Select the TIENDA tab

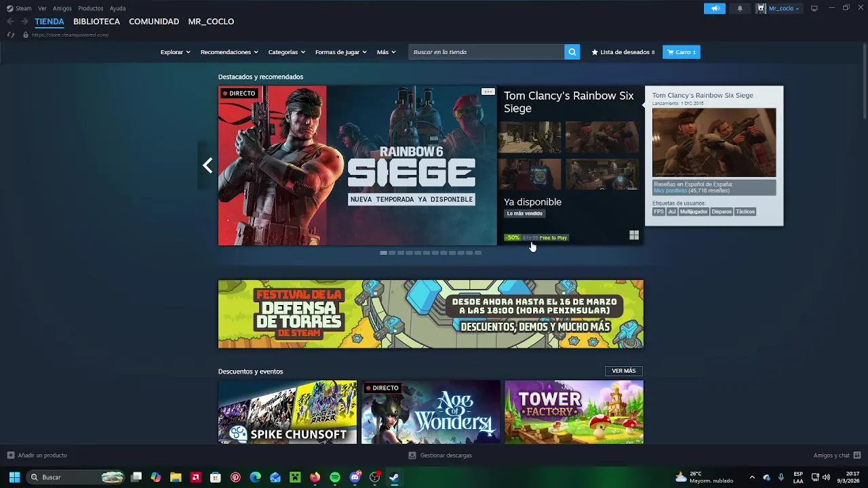coord(50,22)
